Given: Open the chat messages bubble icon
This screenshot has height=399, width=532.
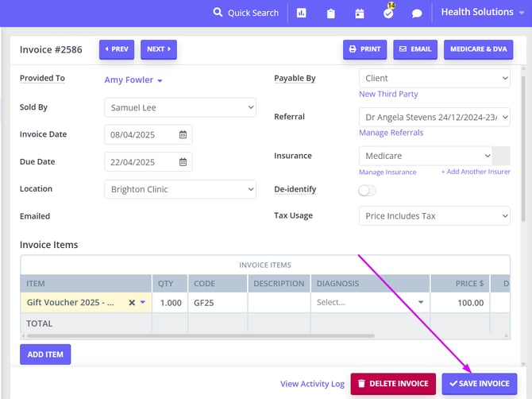Looking at the screenshot, I should pos(417,13).
